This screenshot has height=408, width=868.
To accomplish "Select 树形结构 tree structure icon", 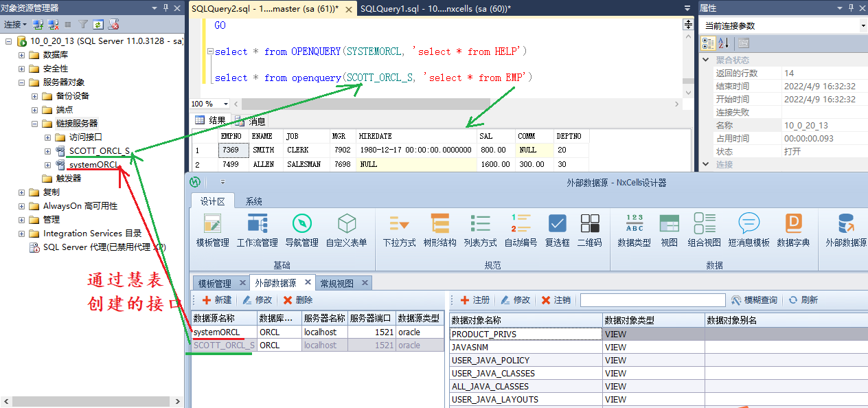I will tap(439, 230).
